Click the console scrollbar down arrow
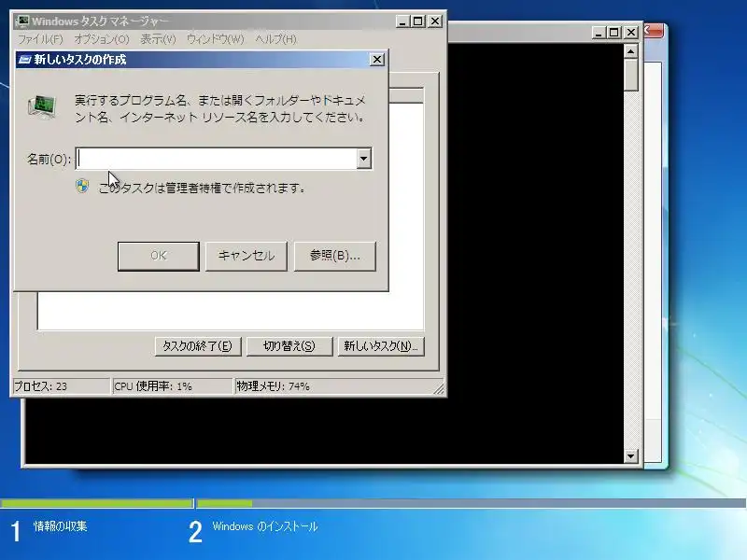 [x=631, y=456]
